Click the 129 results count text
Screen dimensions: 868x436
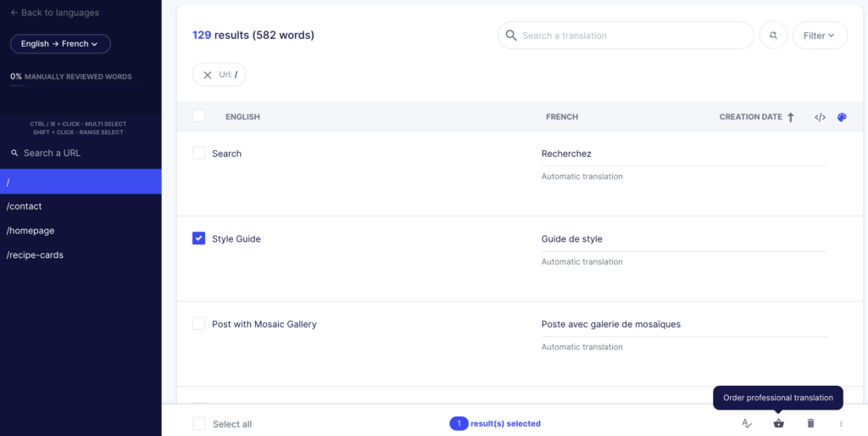click(x=253, y=36)
